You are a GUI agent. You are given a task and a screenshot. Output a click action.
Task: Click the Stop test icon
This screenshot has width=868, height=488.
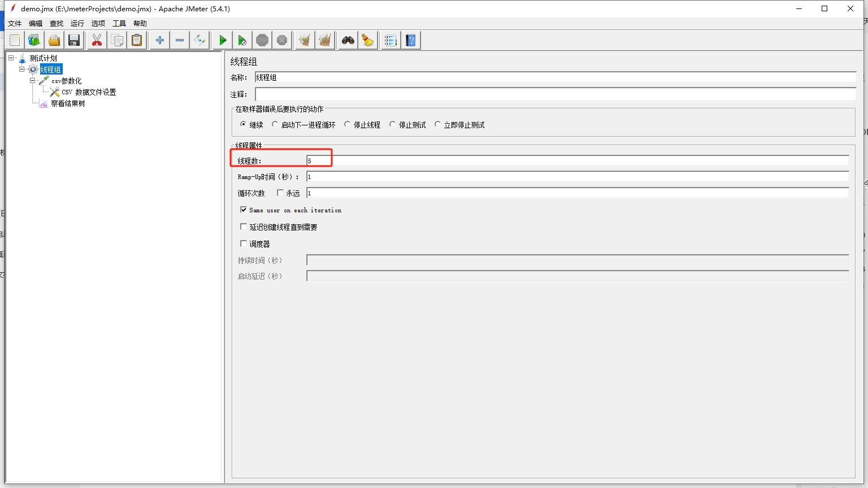262,40
